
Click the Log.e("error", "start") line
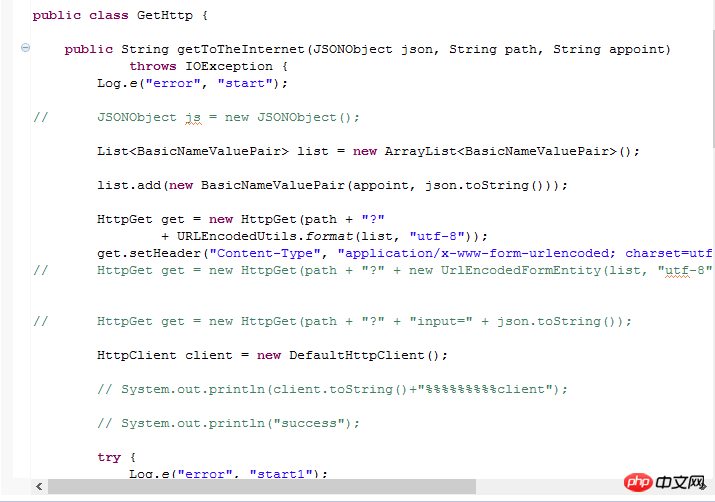(192, 83)
